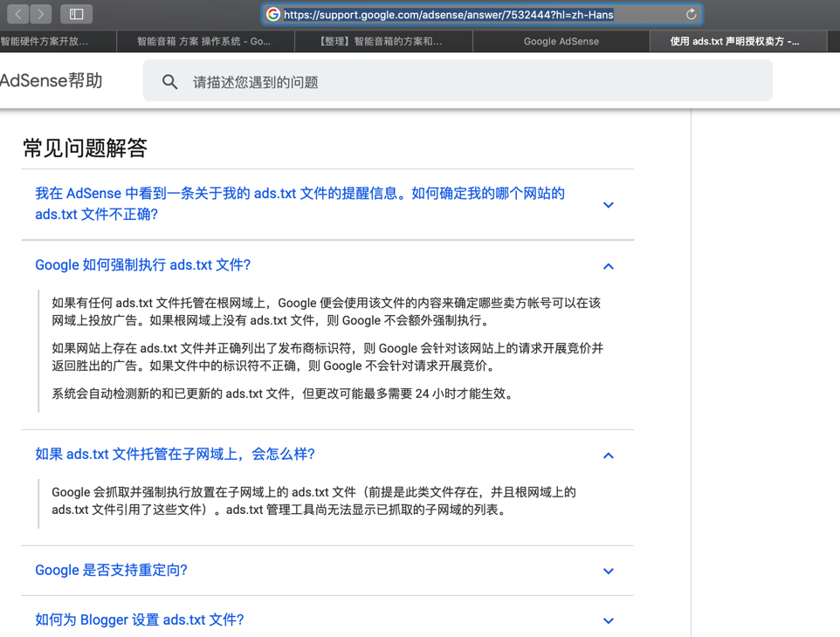Switch to Google AdSense tab

coord(561,41)
